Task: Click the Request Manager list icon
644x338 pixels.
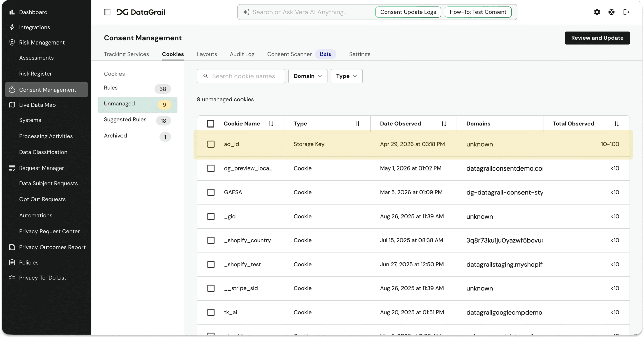Action: tap(12, 168)
